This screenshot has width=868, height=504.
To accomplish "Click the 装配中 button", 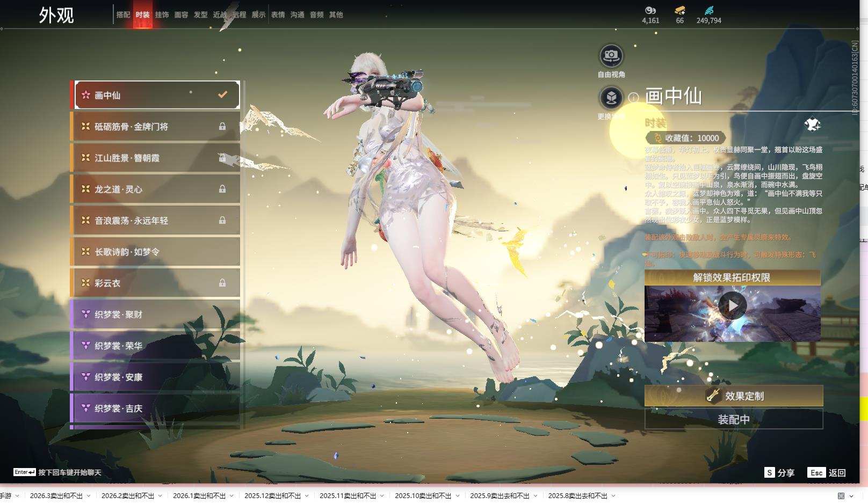I will 734,419.
